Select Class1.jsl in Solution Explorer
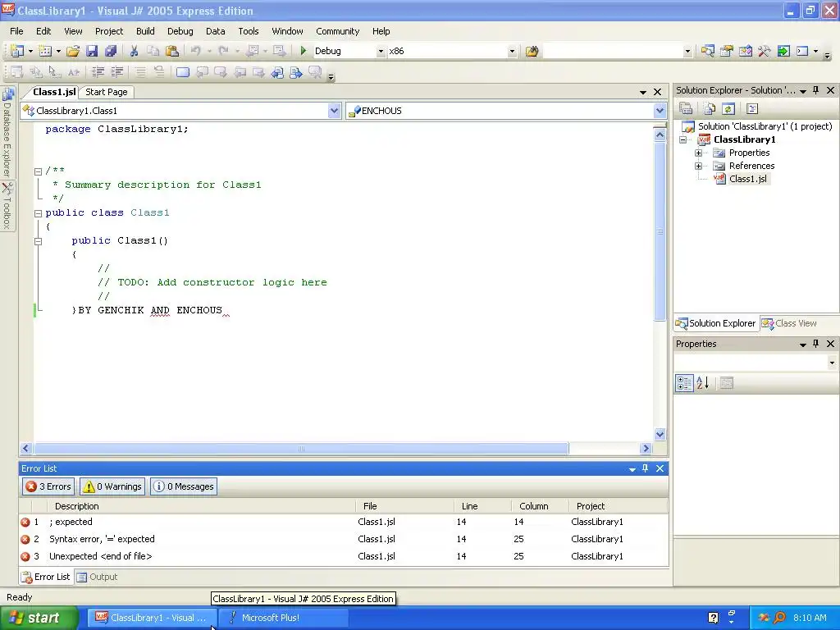This screenshot has height=630, width=840. pos(747,179)
